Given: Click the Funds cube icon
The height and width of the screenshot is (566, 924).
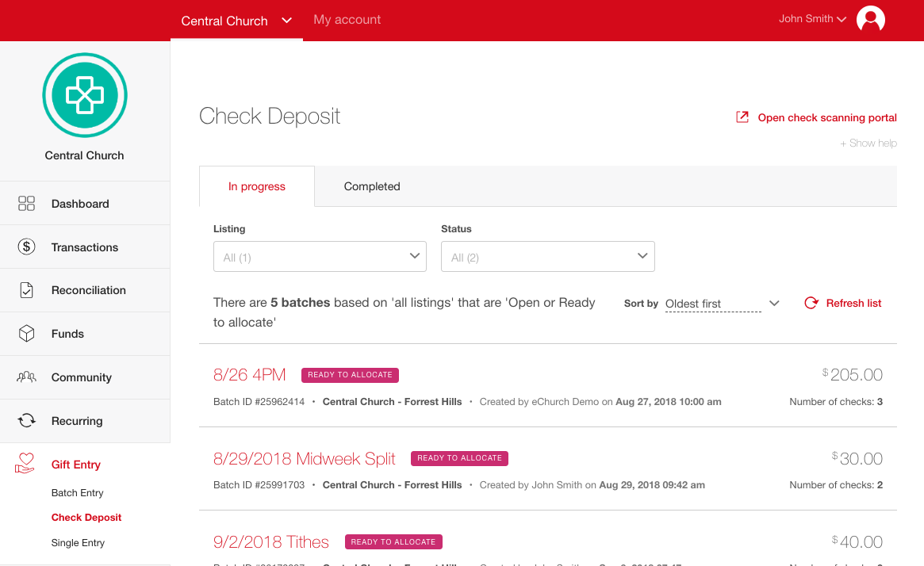Looking at the screenshot, I should click(26, 334).
